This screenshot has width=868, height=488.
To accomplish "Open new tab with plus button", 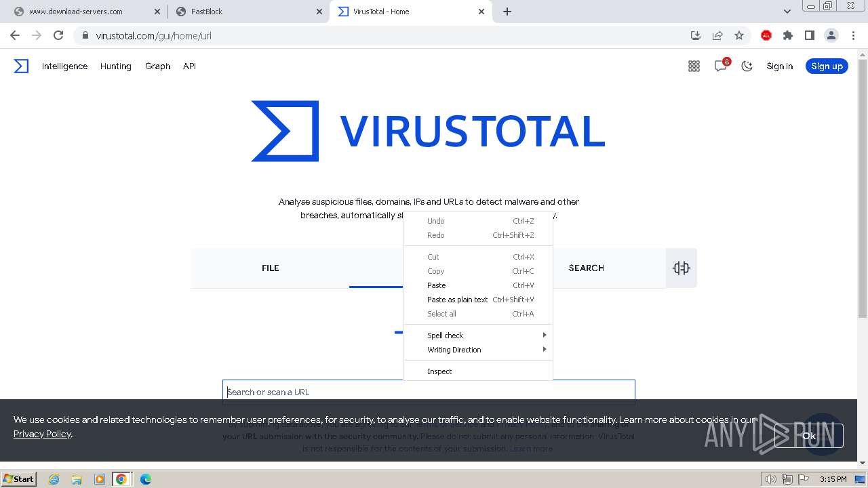I will [507, 12].
